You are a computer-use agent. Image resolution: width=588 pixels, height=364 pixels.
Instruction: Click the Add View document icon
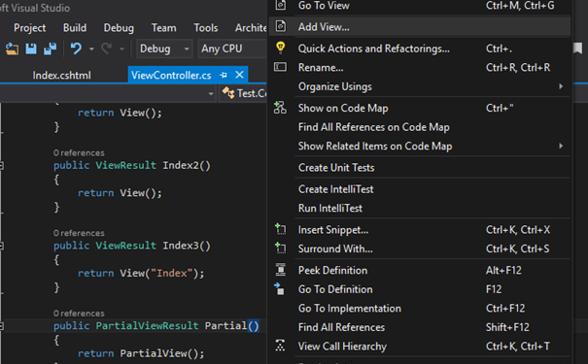(x=281, y=26)
